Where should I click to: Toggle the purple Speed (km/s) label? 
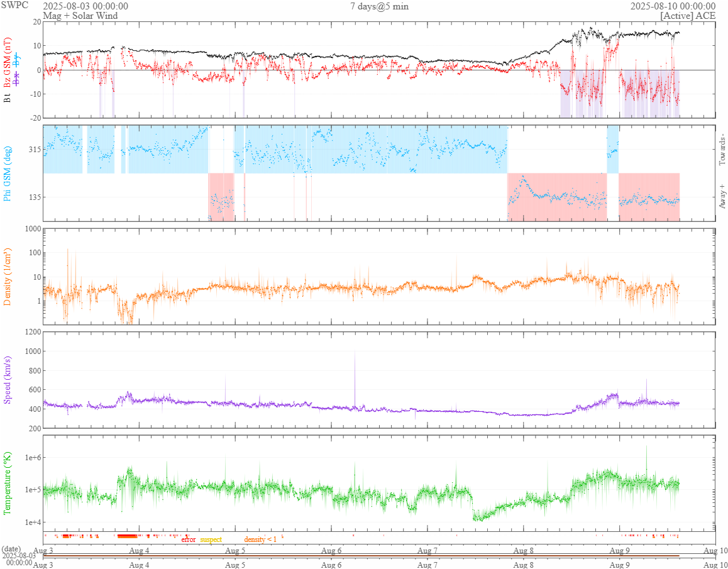(x=7, y=380)
